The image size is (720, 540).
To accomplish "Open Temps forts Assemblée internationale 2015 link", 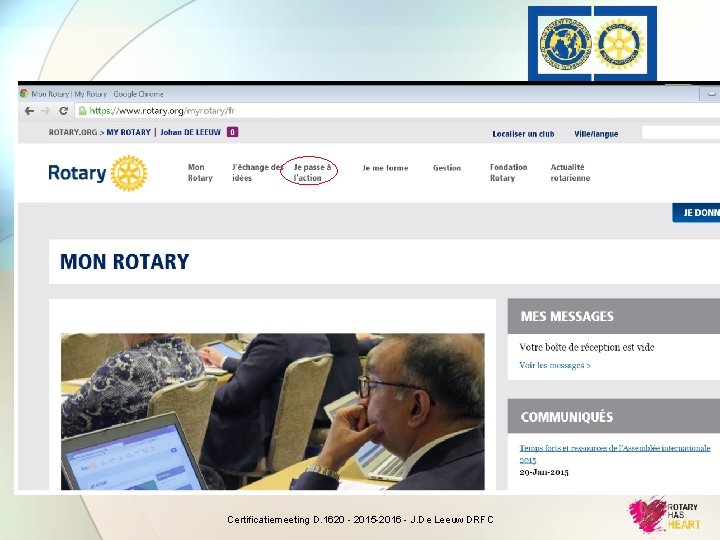I will [615, 453].
